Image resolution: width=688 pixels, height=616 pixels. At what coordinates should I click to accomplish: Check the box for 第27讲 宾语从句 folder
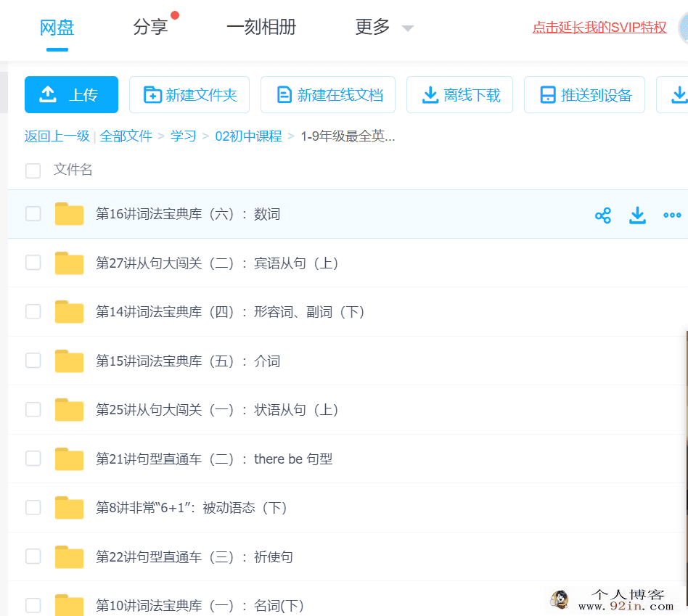pyautogui.click(x=33, y=263)
